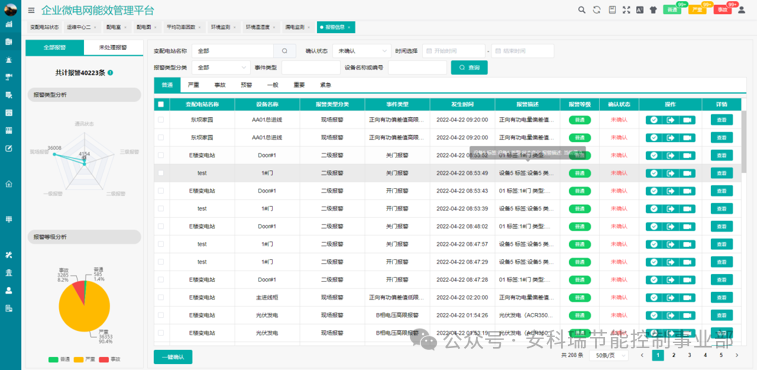Click the 查询 search button

point(469,68)
